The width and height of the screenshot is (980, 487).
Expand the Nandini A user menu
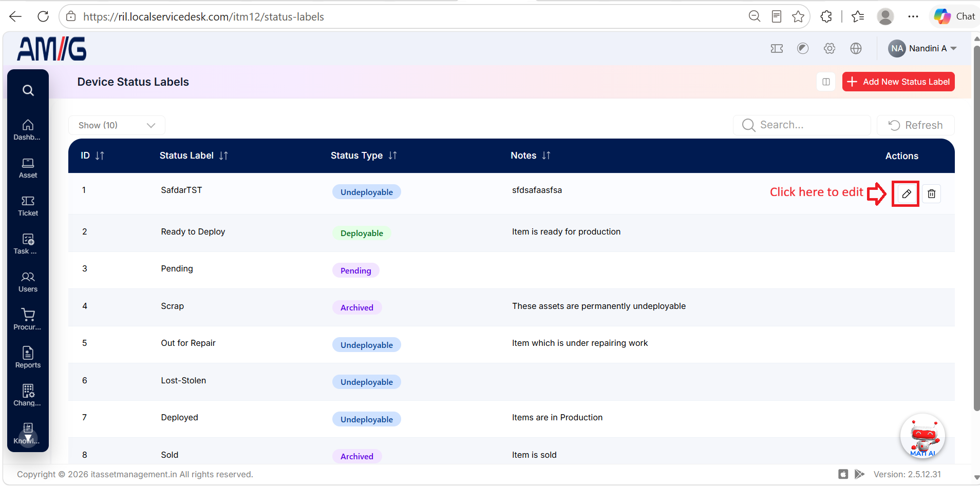point(922,48)
